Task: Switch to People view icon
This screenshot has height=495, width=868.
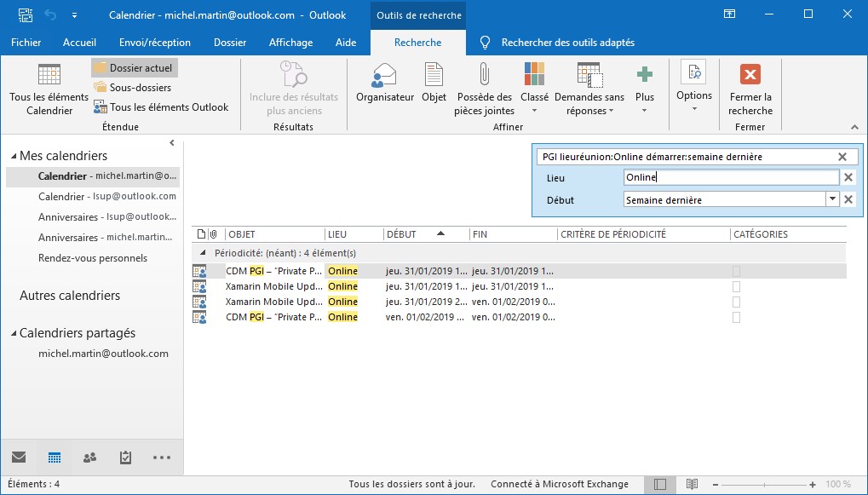Action: (89, 458)
